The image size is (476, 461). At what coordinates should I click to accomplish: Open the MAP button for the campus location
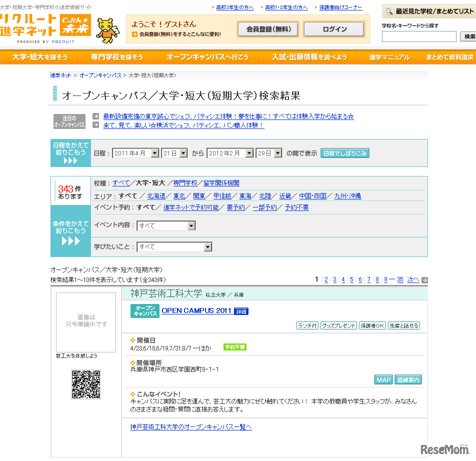(x=383, y=379)
